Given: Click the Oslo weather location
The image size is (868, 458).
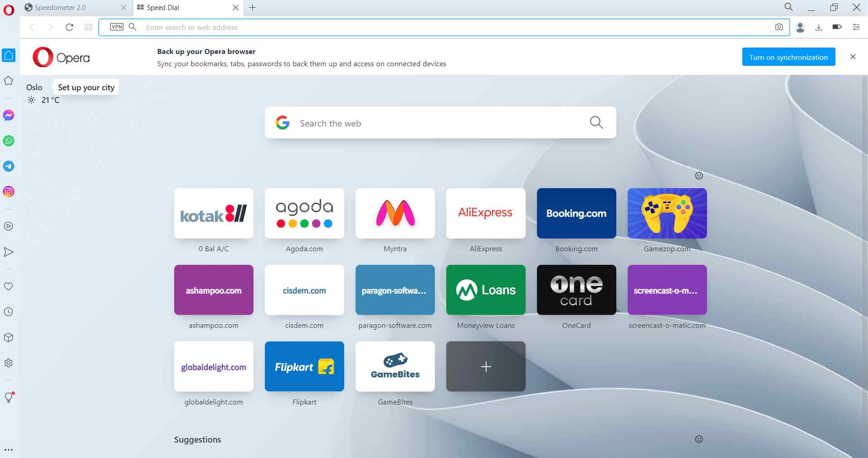Looking at the screenshot, I should [x=34, y=87].
